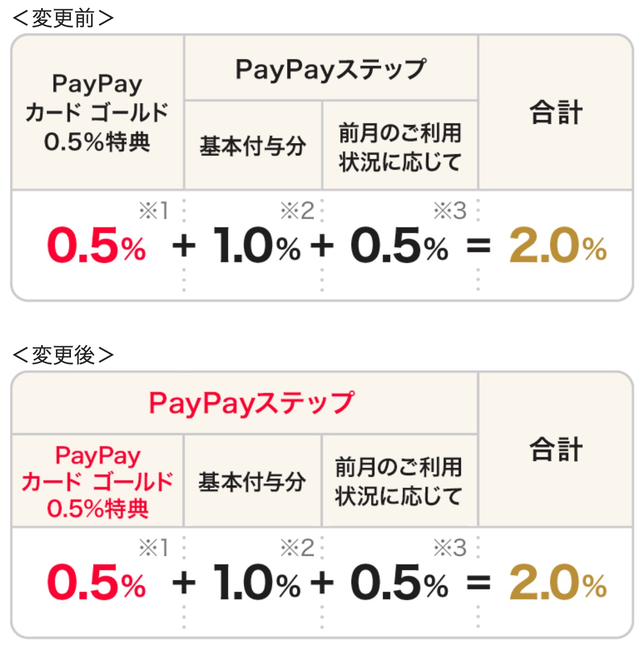Click the 変更後 heading label

coord(63,355)
